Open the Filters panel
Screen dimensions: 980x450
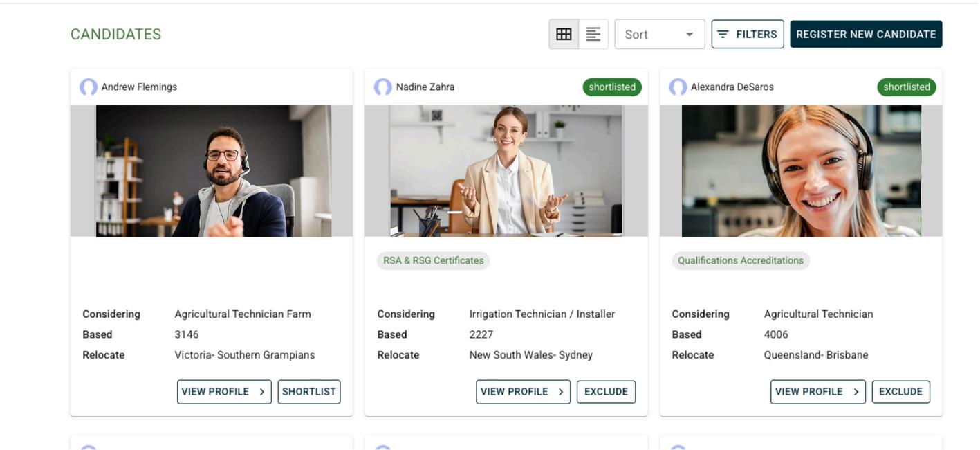pos(747,34)
